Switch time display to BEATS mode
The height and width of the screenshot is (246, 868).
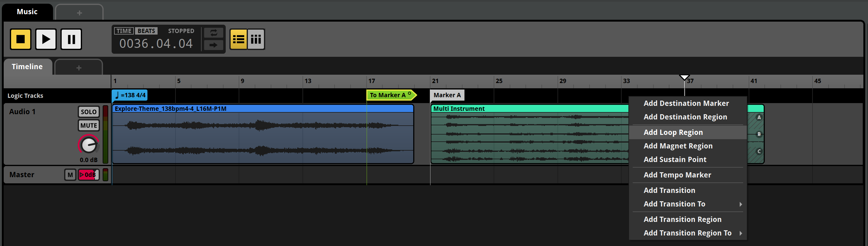(x=146, y=31)
